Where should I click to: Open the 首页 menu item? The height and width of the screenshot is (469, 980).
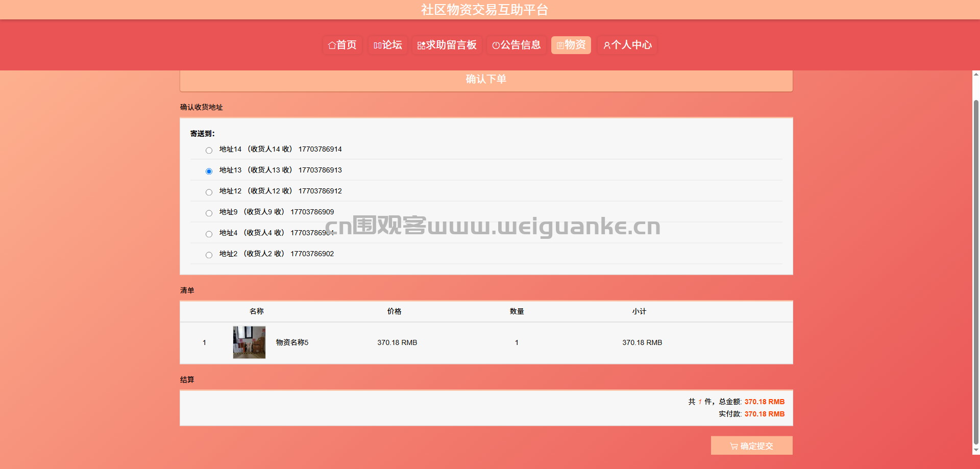(x=342, y=45)
